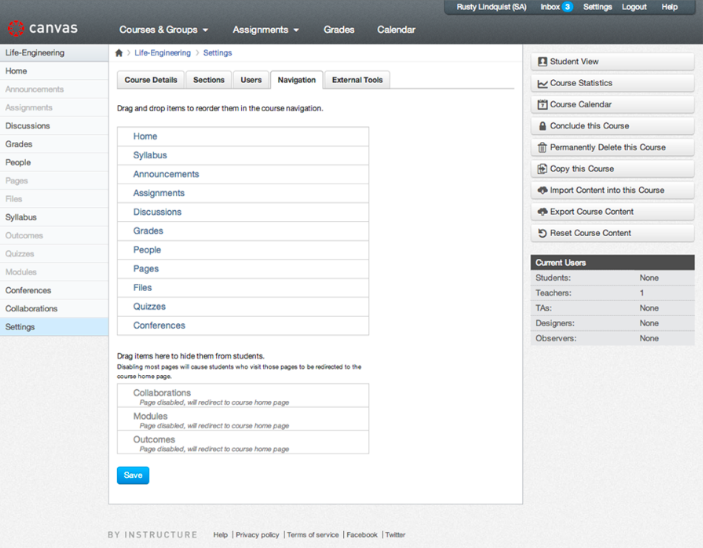This screenshot has width=703, height=548.
Task: Select Assignments item in navigation list
Action: (243, 193)
